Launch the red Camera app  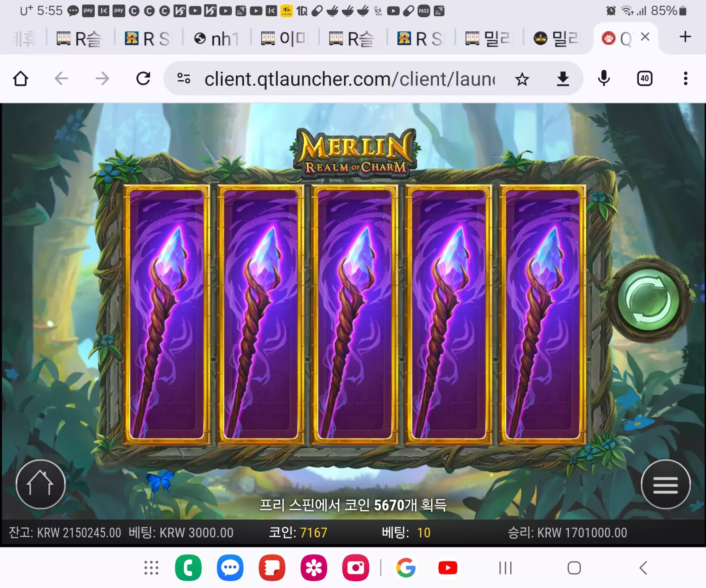[x=356, y=568]
